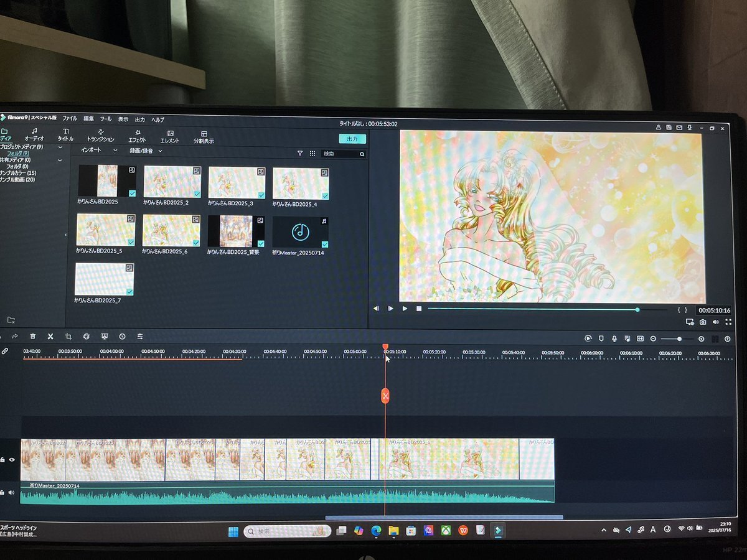Hide the video track with the eye icon
Image resolution: width=747 pixels, height=560 pixels.
point(12,460)
